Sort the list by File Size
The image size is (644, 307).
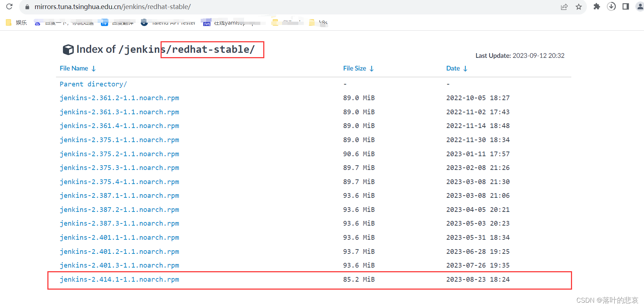point(358,68)
